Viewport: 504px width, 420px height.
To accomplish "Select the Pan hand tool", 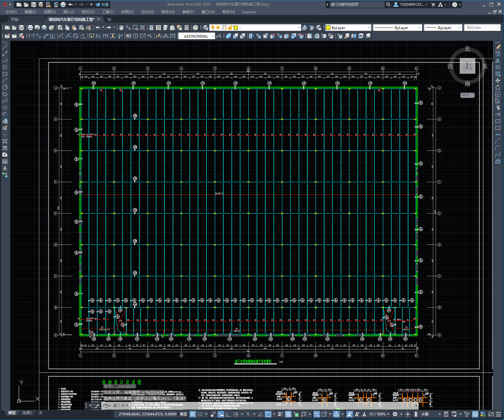I will pos(121,28).
